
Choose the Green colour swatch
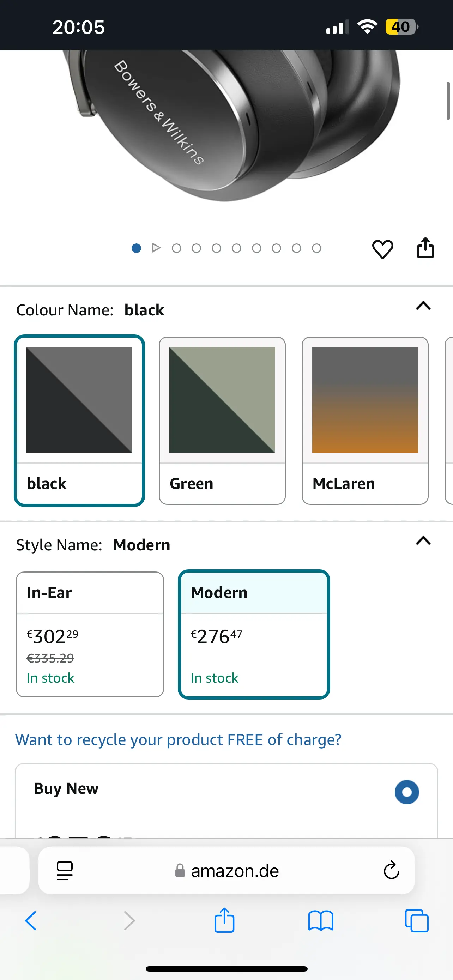pyautogui.click(x=222, y=421)
